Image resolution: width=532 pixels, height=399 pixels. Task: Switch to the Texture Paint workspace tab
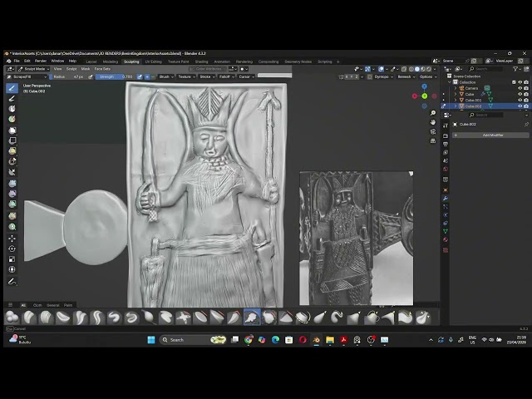(x=178, y=62)
